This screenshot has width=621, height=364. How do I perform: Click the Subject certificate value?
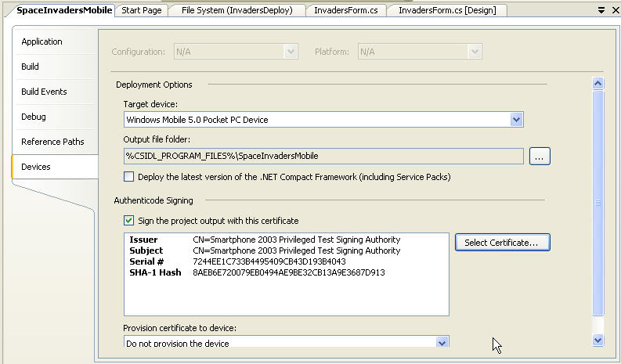click(297, 250)
